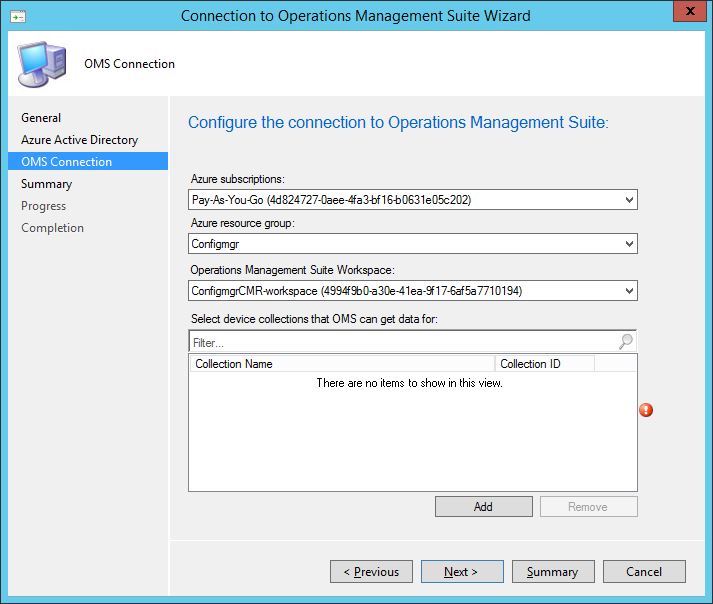The width and height of the screenshot is (713, 604).
Task: Open the OMS Workspace dropdown
Action: pos(412,291)
